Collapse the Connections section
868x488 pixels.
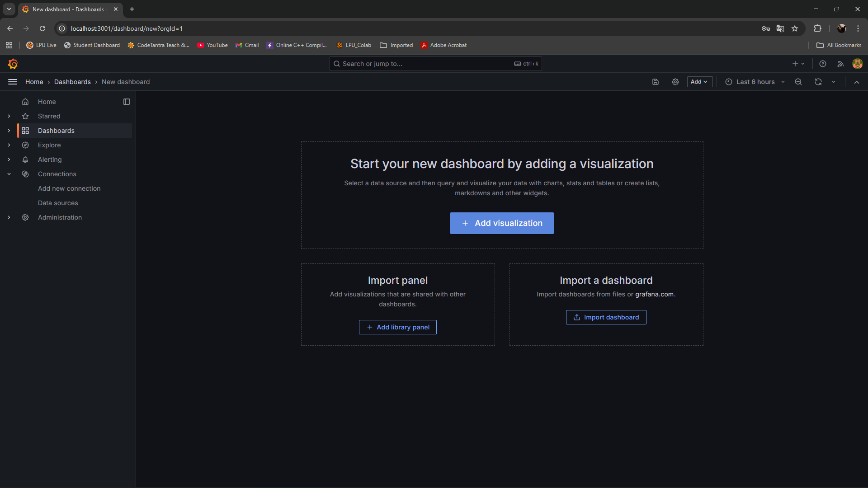click(x=9, y=174)
